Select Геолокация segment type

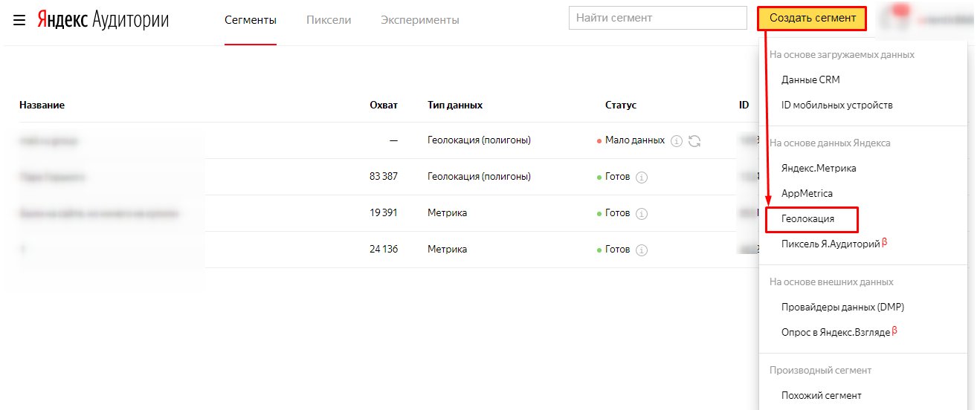coord(808,219)
